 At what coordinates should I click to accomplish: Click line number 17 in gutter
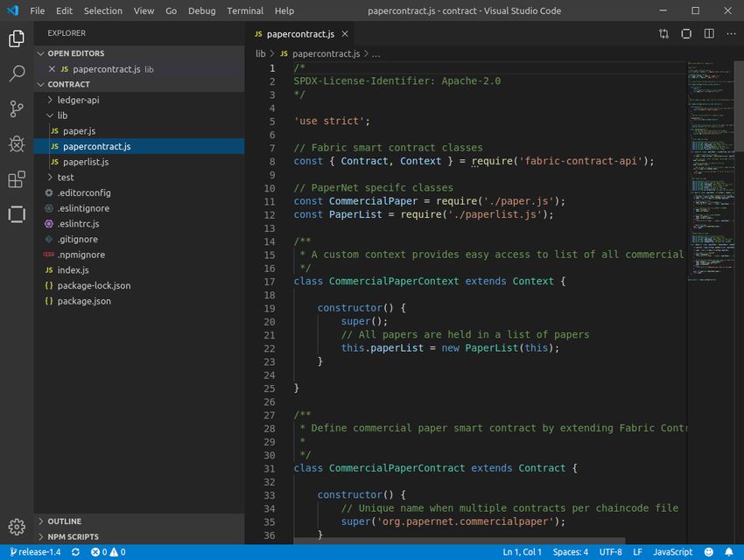(x=269, y=282)
